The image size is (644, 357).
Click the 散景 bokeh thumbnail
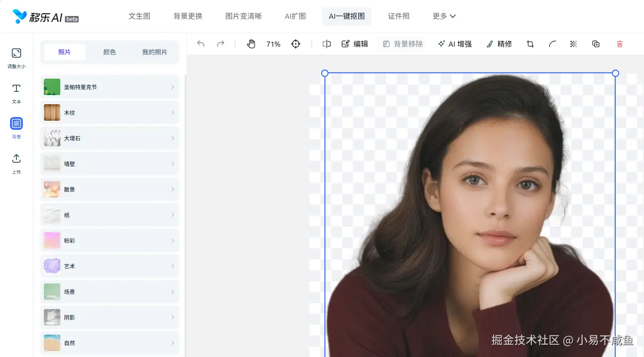click(52, 189)
